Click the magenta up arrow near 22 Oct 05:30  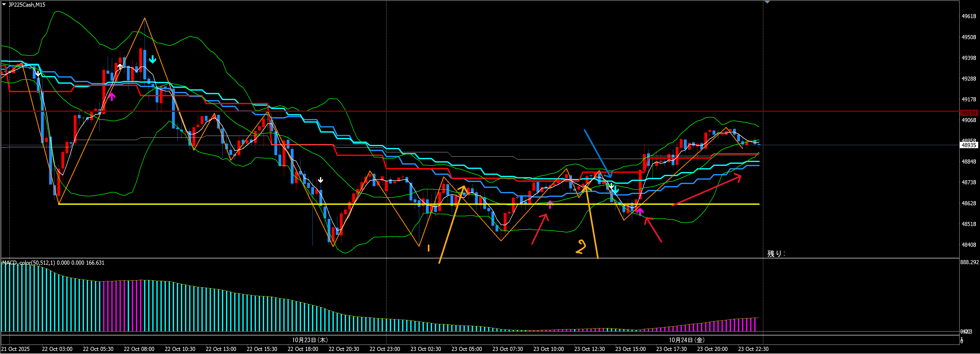[x=112, y=97]
